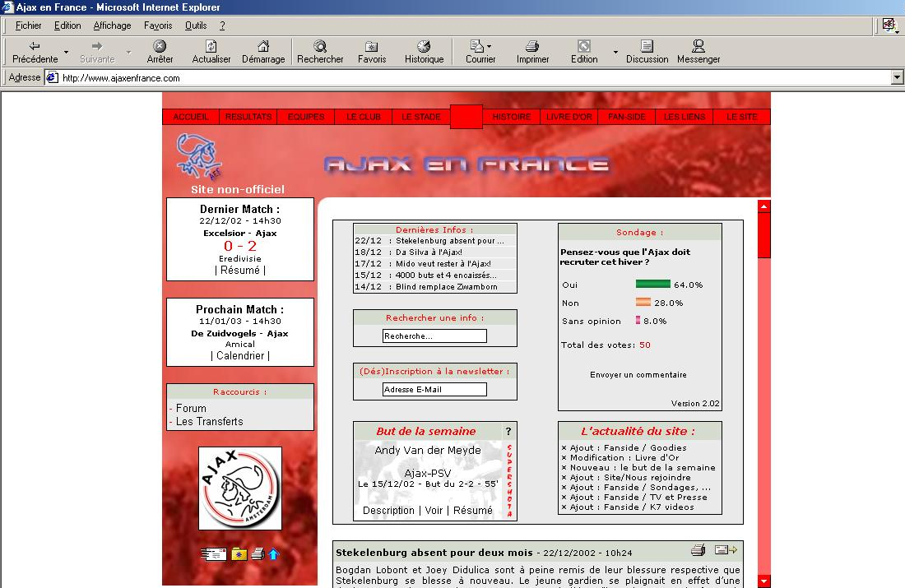Click Envoyer un commentaire in the poll
Screen dimensions: 905x588
[x=638, y=374]
